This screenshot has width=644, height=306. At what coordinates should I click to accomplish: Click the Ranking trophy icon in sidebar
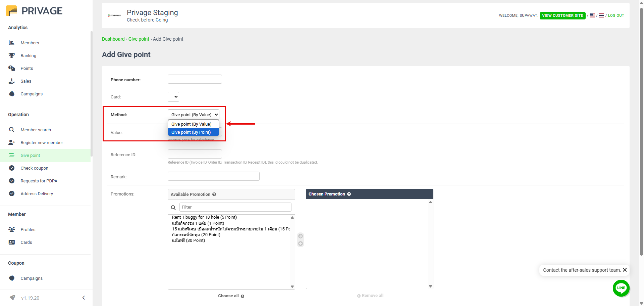[x=12, y=55]
